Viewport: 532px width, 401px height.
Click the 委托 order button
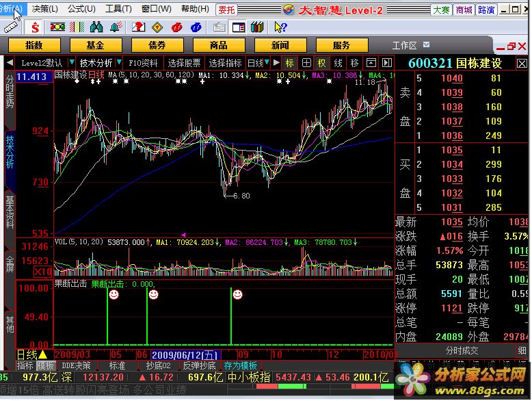[226, 10]
